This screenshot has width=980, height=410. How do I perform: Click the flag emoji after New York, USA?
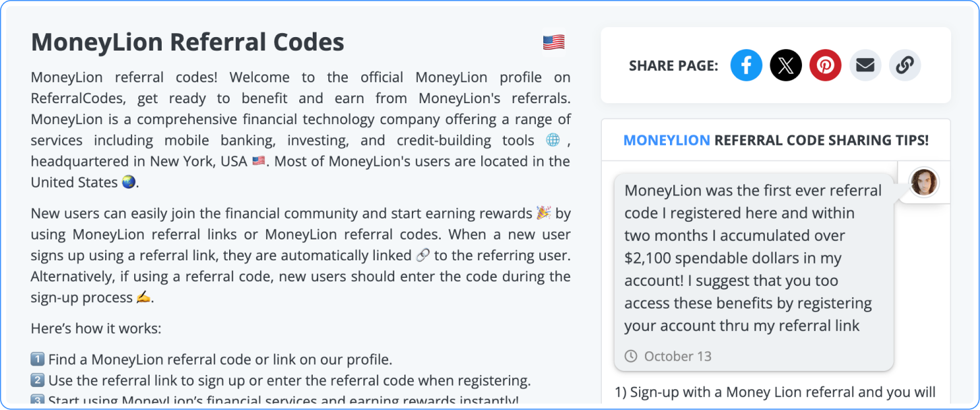click(259, 161)
